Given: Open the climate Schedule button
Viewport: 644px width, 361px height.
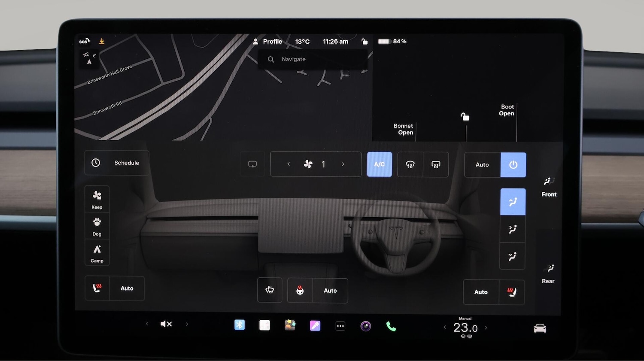Looking at the screenshot, I should coord(117,163).
